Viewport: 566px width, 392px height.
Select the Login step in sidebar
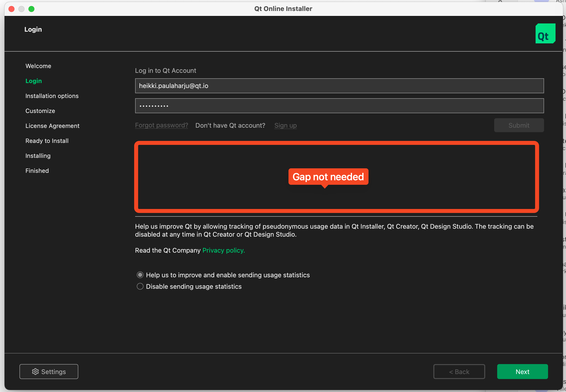[34, 81]
